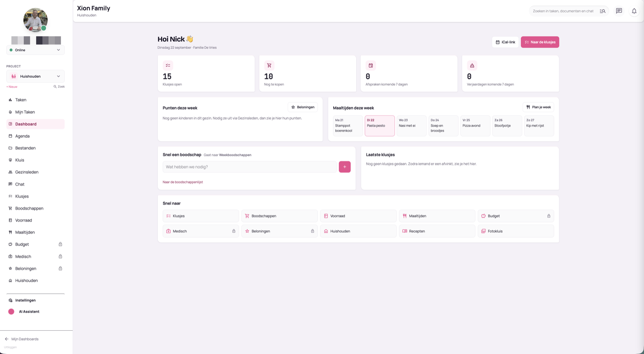The height and width of the screenshot is (354, 644).
Task: Click the lock icon on the Beloningen quick tile
Action: pos(312,231)
